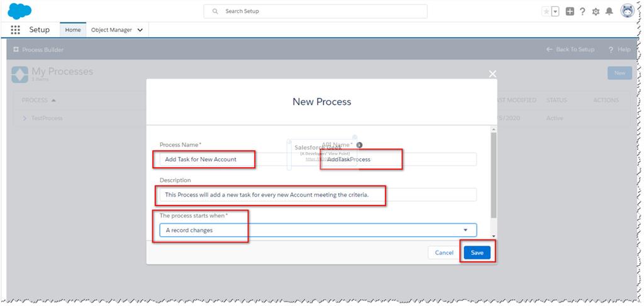Screen dimensions: 644x306
Task: Click the Active status text
Action: (555, 118)
